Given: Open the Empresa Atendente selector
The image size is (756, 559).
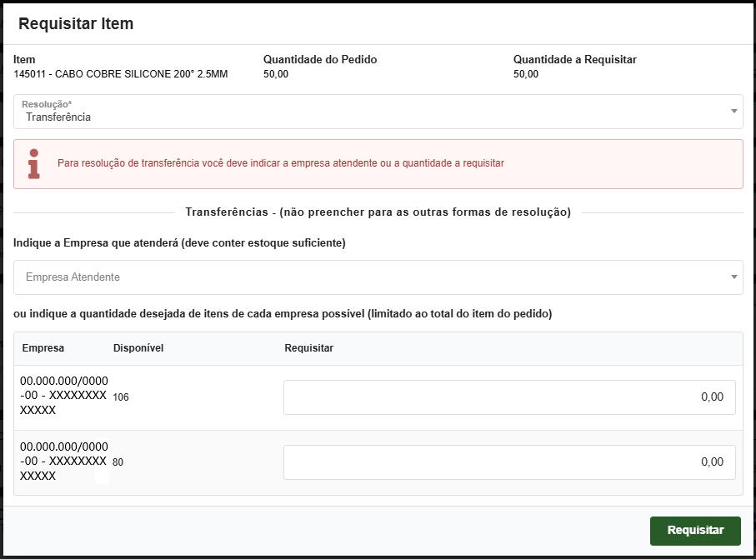Looking at the screenshot, I should pos(375,277).
